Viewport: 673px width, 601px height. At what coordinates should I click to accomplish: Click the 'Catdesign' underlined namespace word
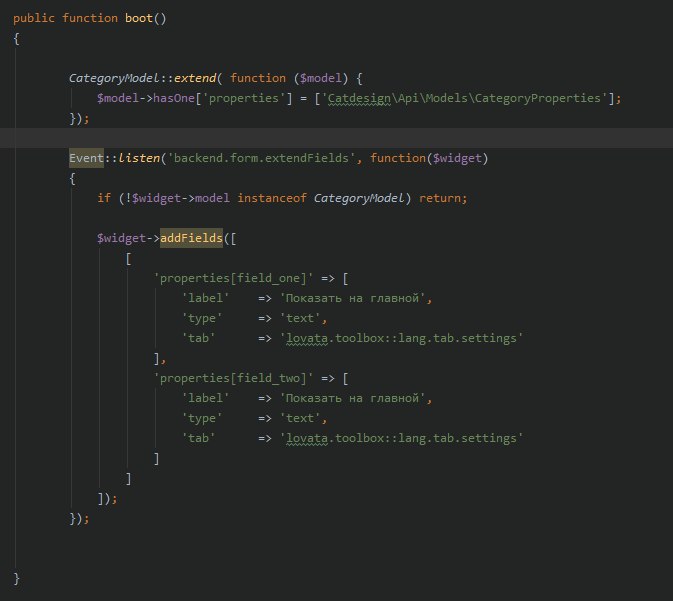point(359,98)
